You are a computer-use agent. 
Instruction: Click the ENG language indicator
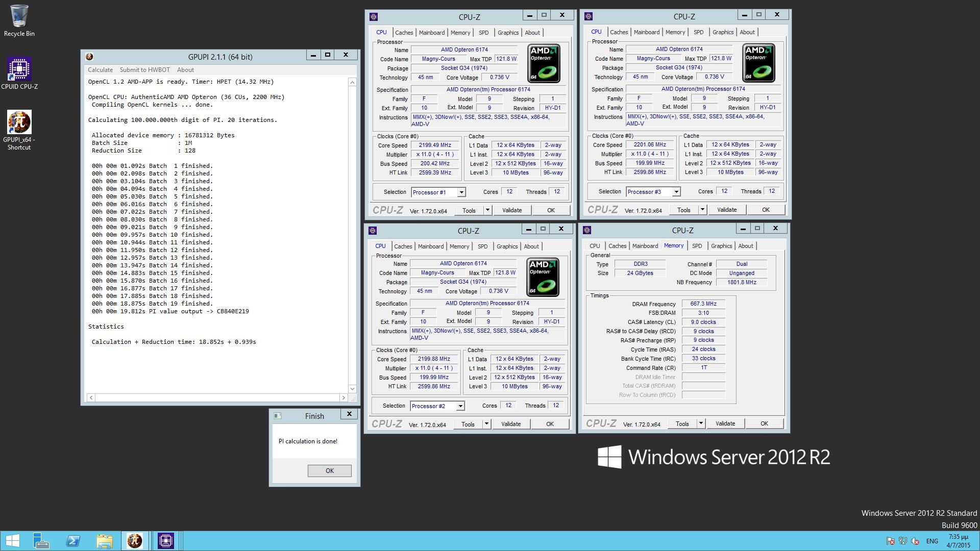(x=932, y=541)
